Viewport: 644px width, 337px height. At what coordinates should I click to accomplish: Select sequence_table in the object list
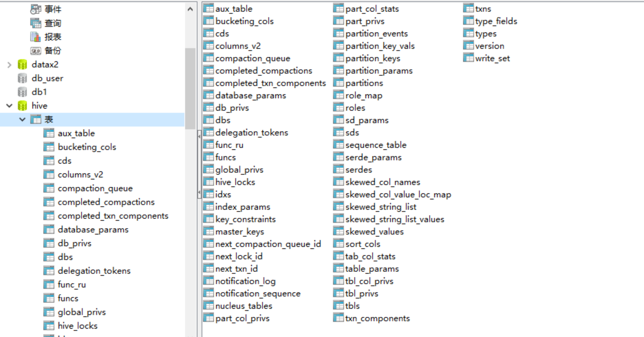click(376, 145)
